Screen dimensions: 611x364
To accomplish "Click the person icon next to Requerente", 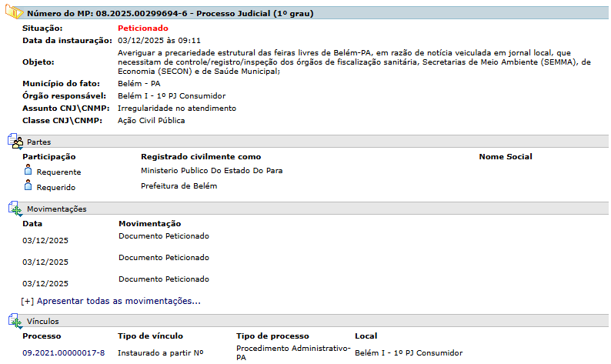I will pyautogui.click(x=28, y=171).
